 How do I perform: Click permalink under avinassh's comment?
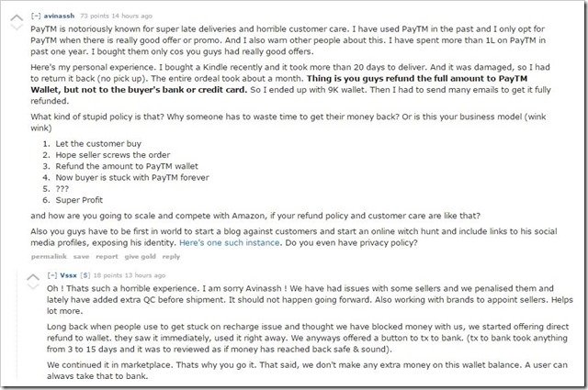[48, 258]
